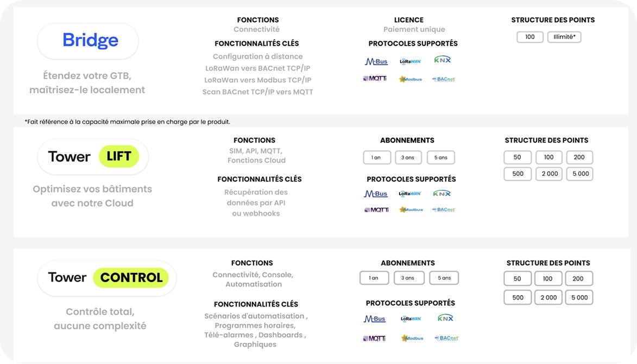
Task: Click the M-Bus logo in the Bridge section
Action: pos(376,62)
